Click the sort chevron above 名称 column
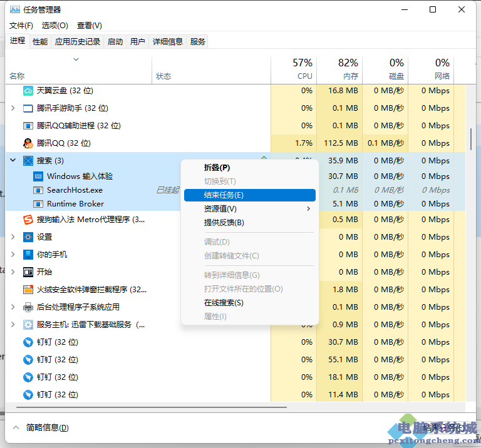The image size is (481, 448). coord(76,59)
